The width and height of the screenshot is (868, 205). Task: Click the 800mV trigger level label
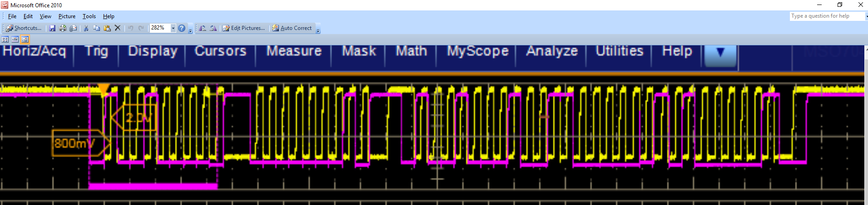pos(80,143)
